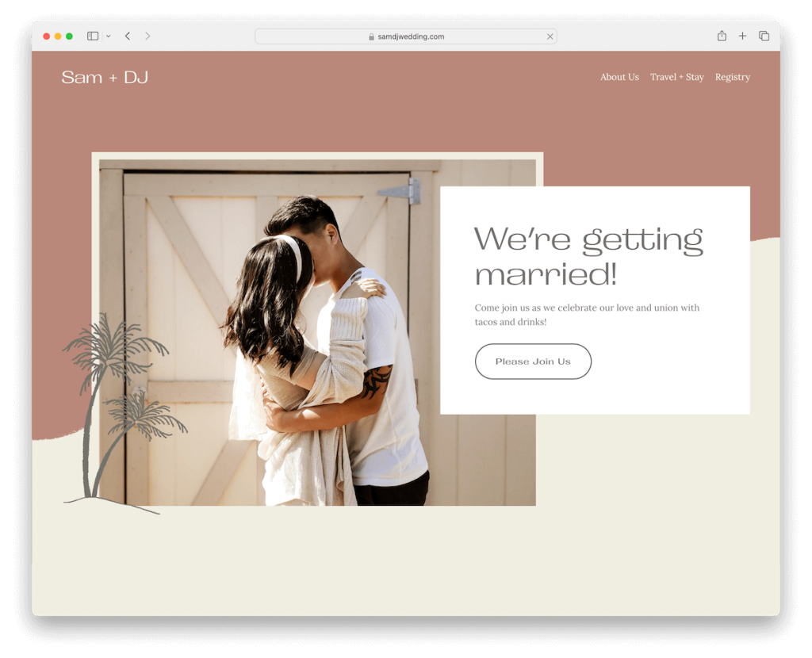This screenshot has height=658, width=812.
Task: Click the Sam + DJ site logo
Action: click(x=105, y=78)
